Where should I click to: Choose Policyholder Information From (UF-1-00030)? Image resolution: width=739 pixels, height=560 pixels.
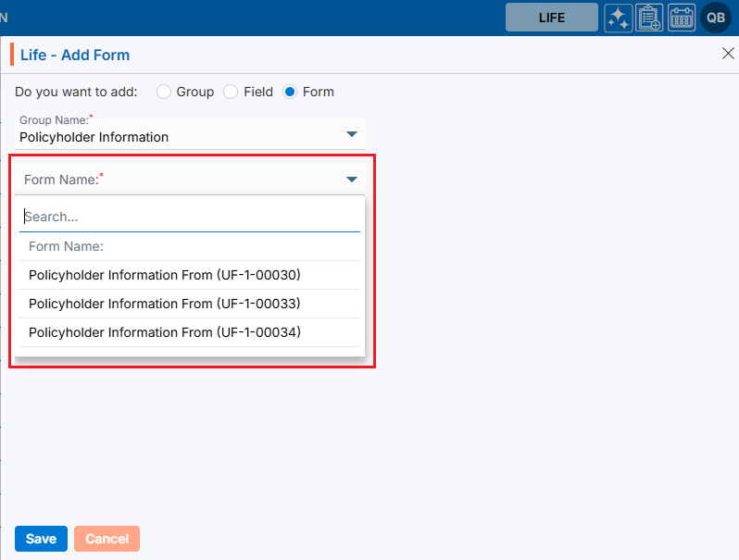pos(165,275)
